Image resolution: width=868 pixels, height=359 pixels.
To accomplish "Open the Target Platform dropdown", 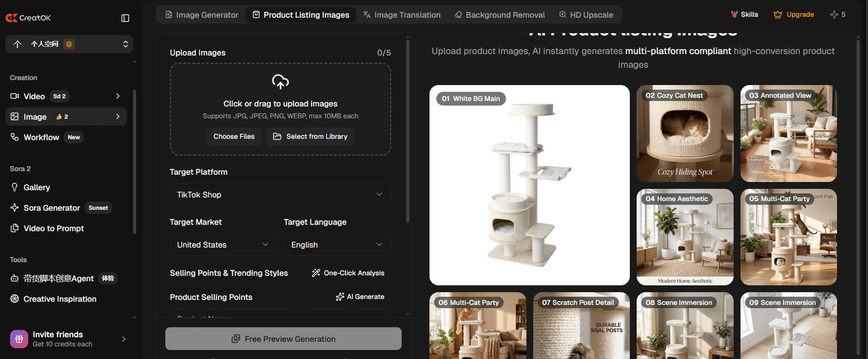I will tap(280, 195).
